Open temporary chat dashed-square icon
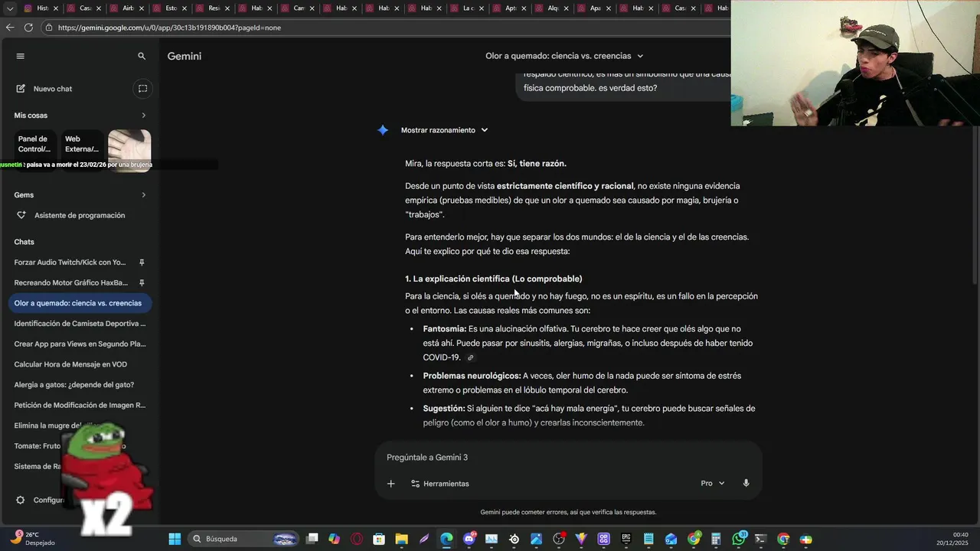 142,89
